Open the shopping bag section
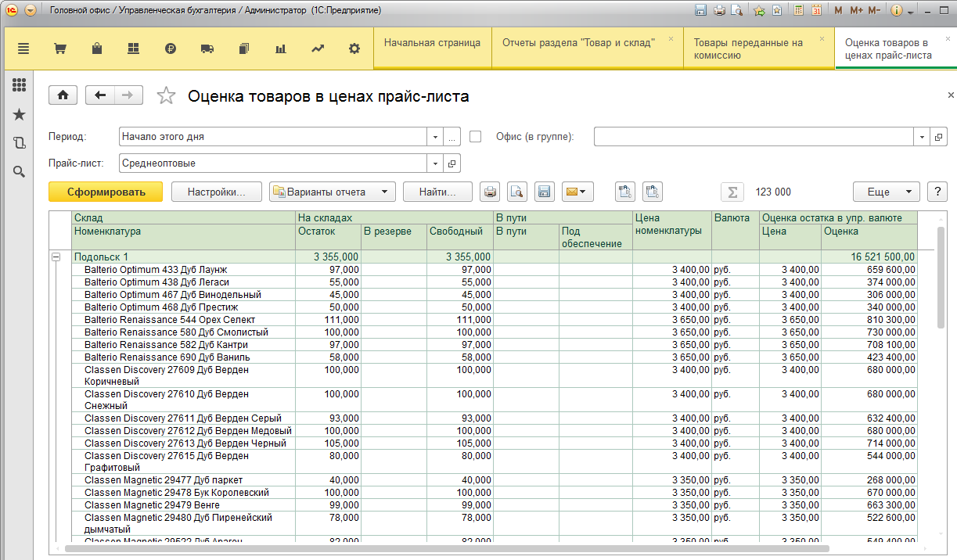The height and width of the screenshot is (560, 957). click(x=96, y=48)
